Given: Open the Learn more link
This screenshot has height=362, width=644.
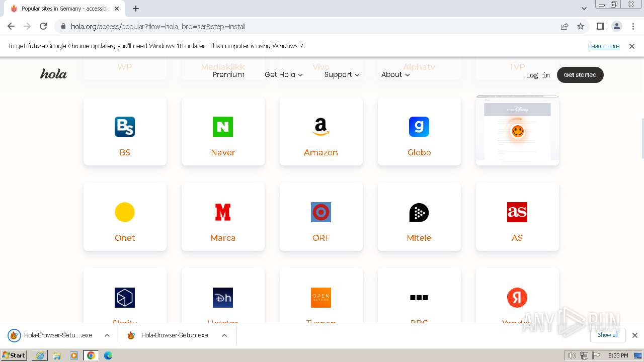Looking at the screenshot, I should point(604,46).
